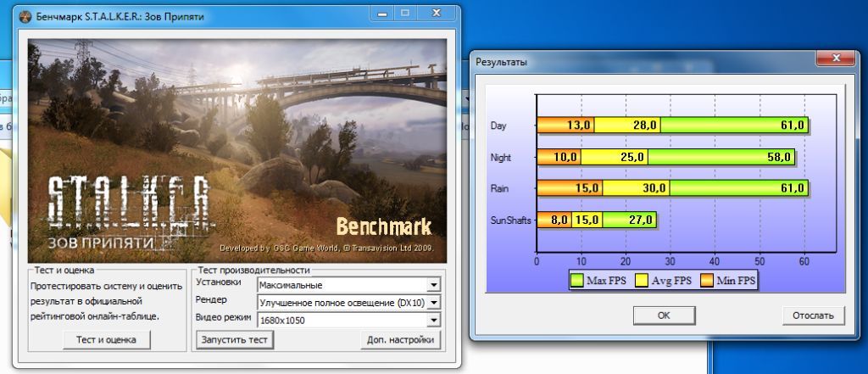Open Доп. настройки additional settings

coord(400,339)
